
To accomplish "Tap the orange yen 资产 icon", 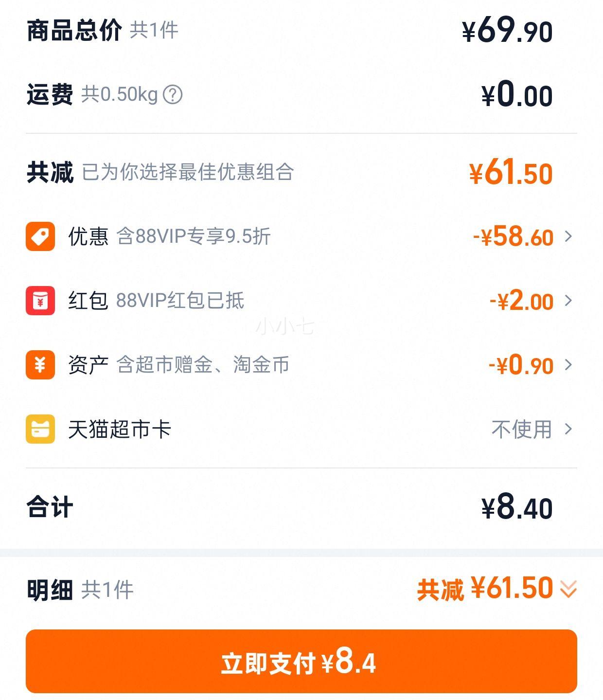I will coord(40,365).
